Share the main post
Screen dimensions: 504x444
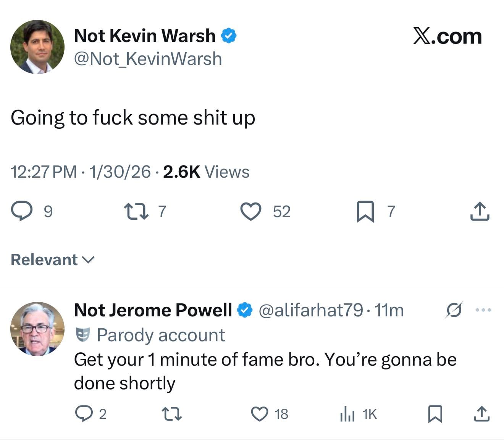pos(480,211)
